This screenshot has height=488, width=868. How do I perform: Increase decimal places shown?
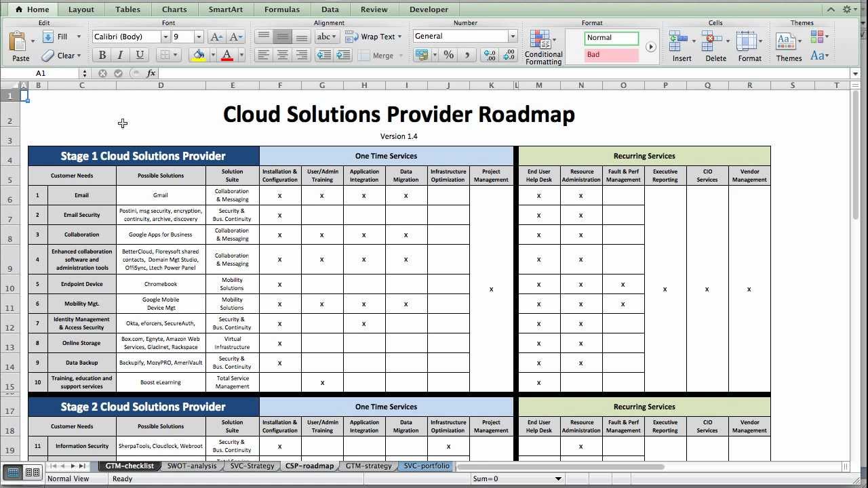490,55
